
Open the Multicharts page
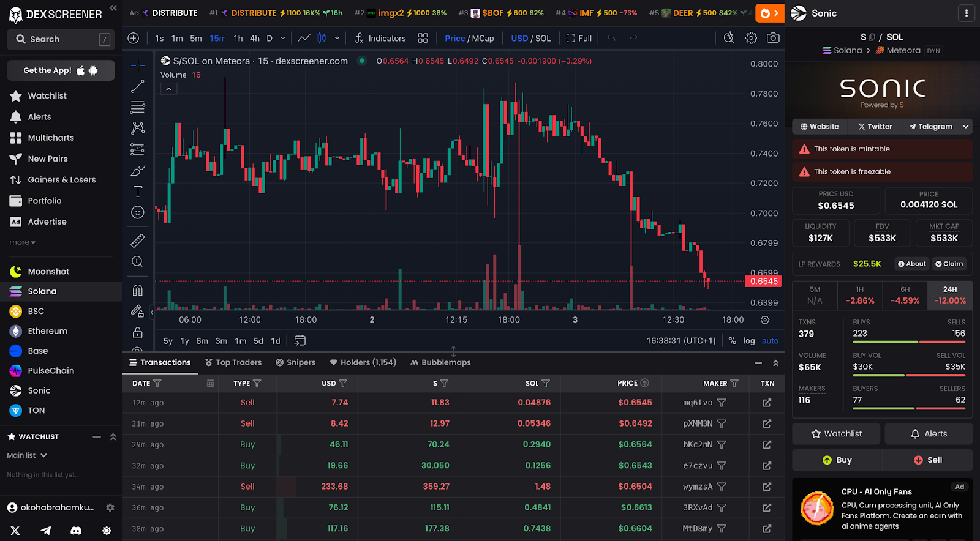(51, 138)
